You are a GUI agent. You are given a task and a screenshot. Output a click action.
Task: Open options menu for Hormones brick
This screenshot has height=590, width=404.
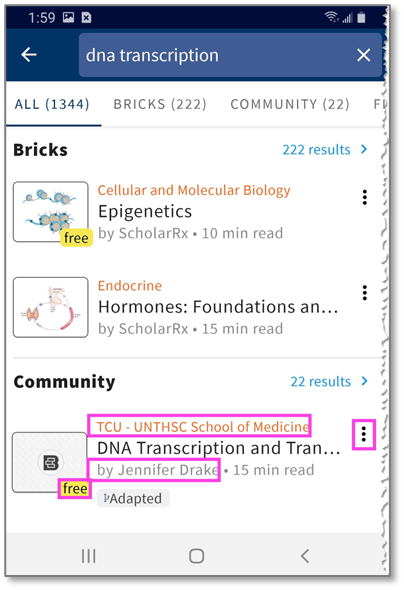(365, 292)
